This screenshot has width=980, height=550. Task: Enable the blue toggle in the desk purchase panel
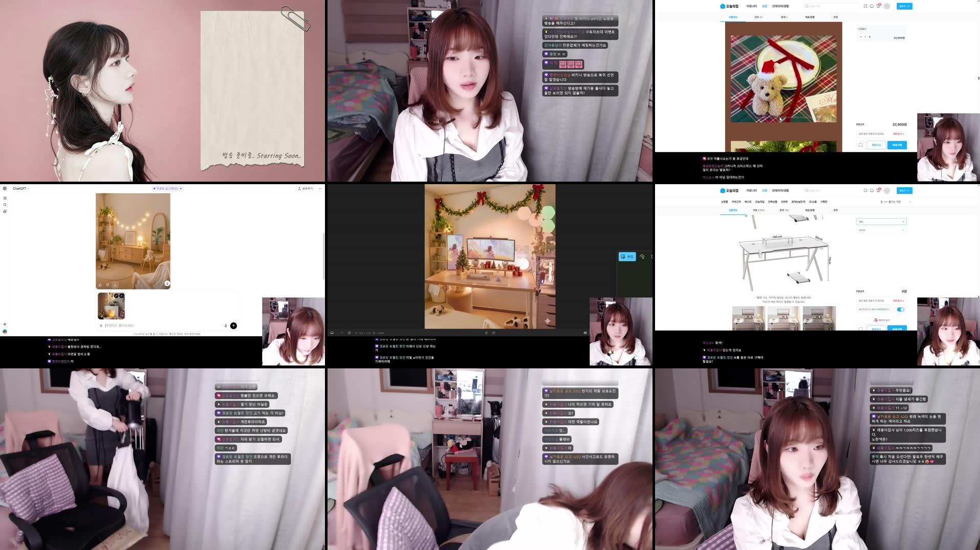(901, 310)
